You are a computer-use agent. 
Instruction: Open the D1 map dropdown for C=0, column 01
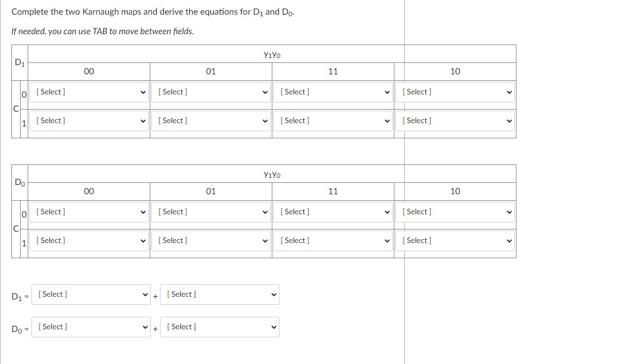coord(211,92)
